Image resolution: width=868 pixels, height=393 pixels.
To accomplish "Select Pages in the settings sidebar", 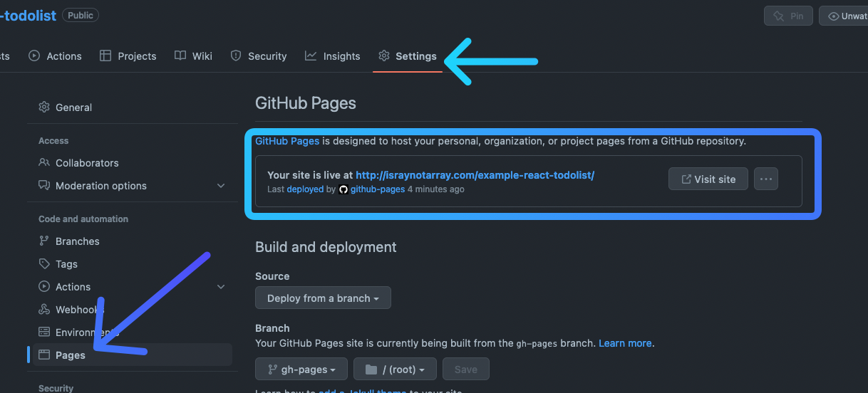I will (70, 355).
